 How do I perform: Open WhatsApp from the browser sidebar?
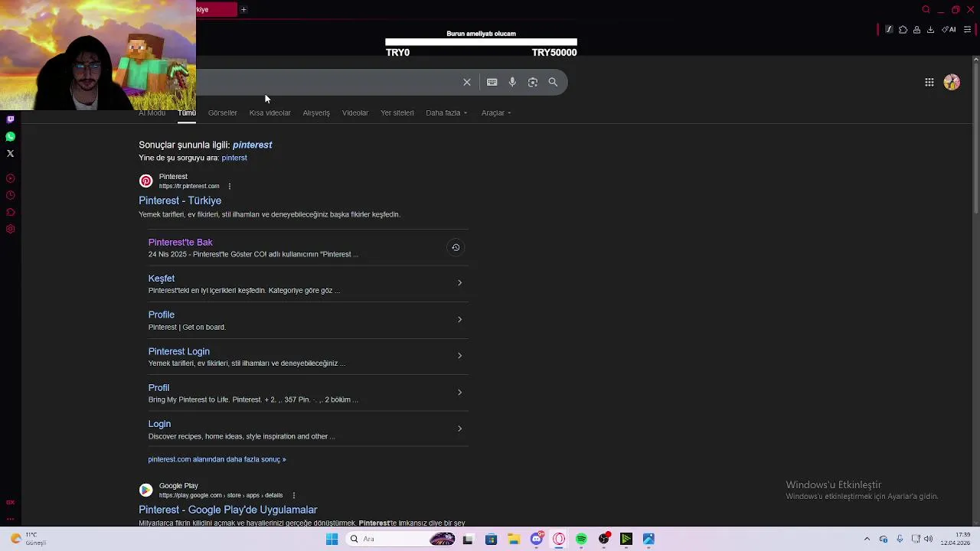(10, 136)
